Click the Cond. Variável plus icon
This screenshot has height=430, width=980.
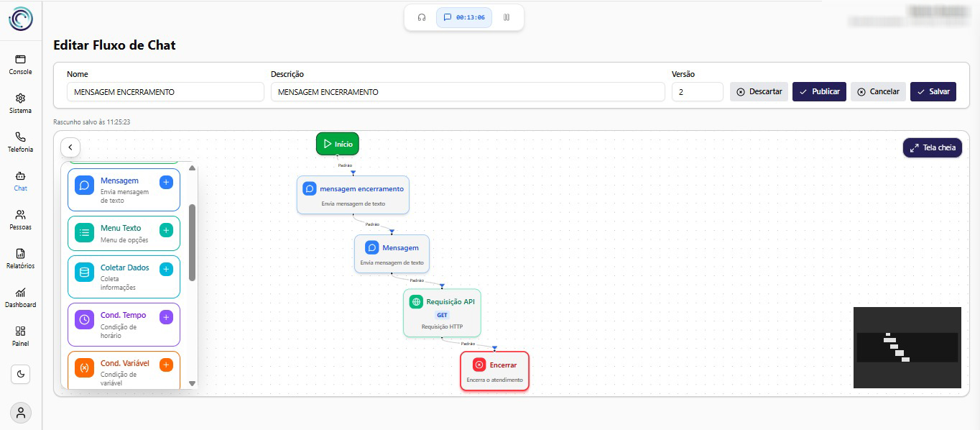(166, 365)
